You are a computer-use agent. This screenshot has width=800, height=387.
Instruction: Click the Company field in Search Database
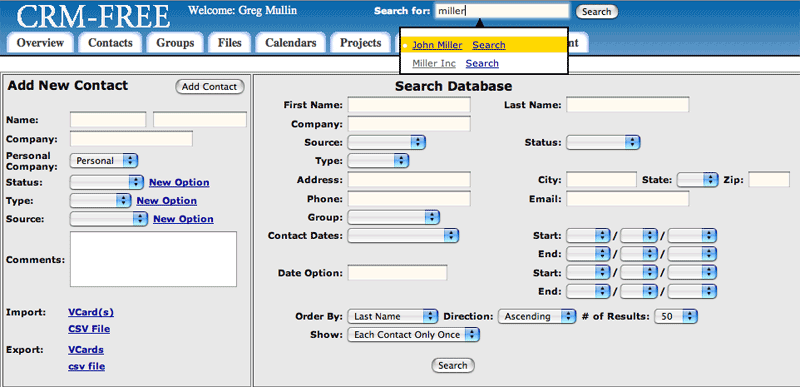(x=409, y=124)
